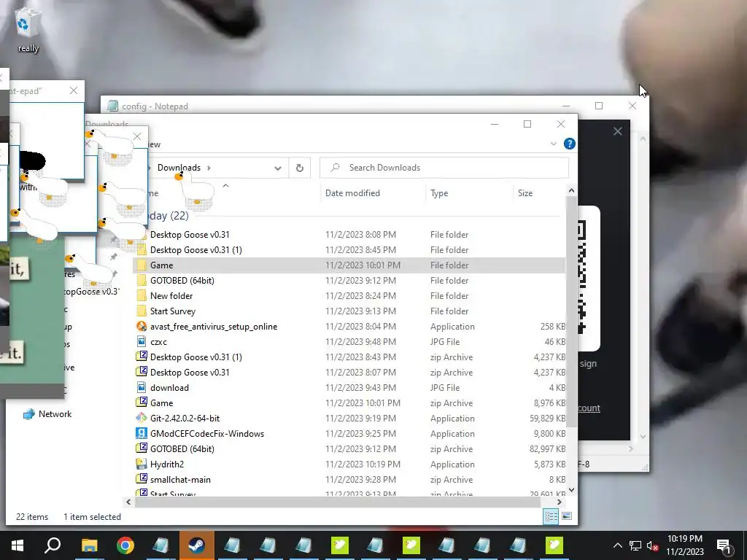The width and height of the screenshot is (747, 560).
Task: Open the Recycle Bin named really
Action: coord(28,28)
